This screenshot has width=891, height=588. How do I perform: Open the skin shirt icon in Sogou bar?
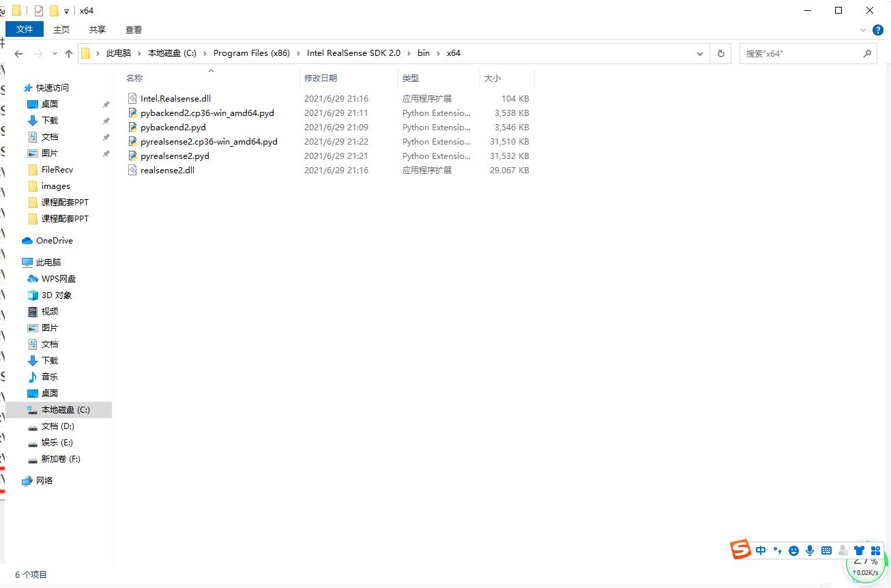859,550
